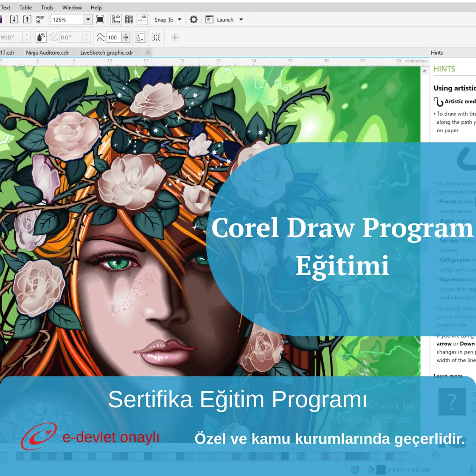Click the horizontal ruler centimeters label
The image size is (476, 476).
tap(416, 61)
